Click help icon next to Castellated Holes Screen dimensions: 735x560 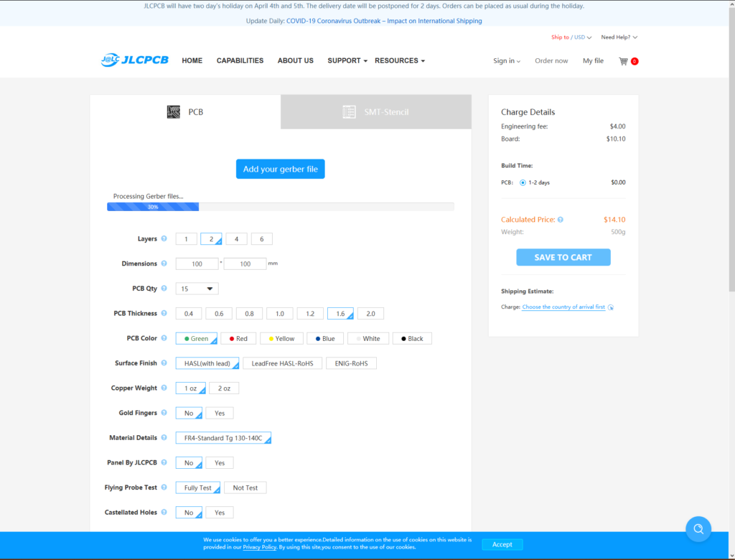tap(164, 512)
